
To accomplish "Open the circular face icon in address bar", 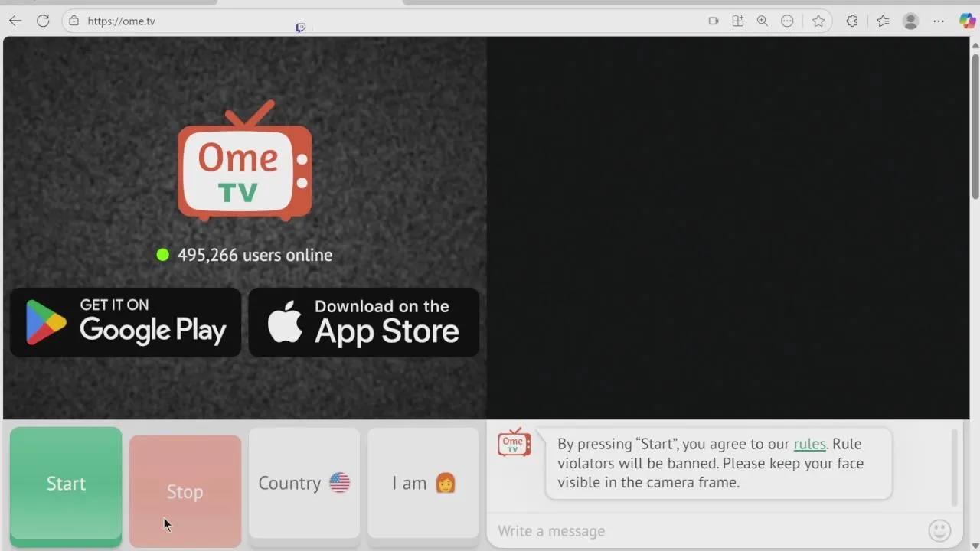I will [787, 21].
